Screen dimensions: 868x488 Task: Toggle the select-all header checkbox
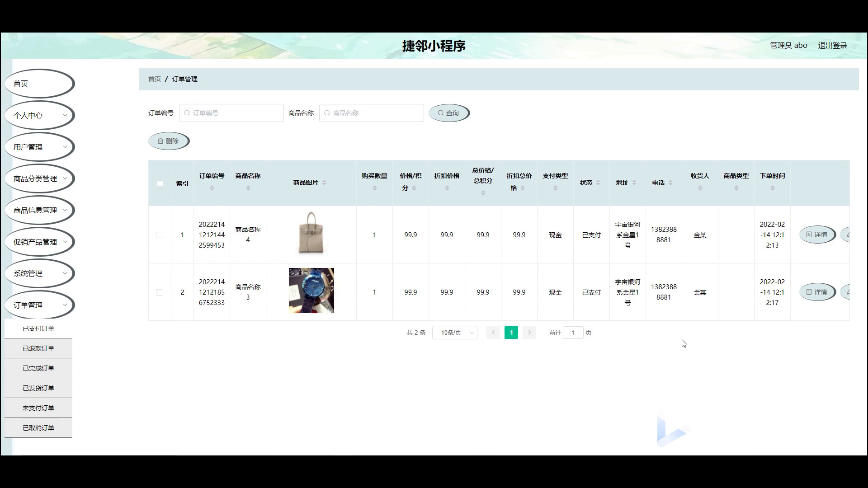(160, 183)
